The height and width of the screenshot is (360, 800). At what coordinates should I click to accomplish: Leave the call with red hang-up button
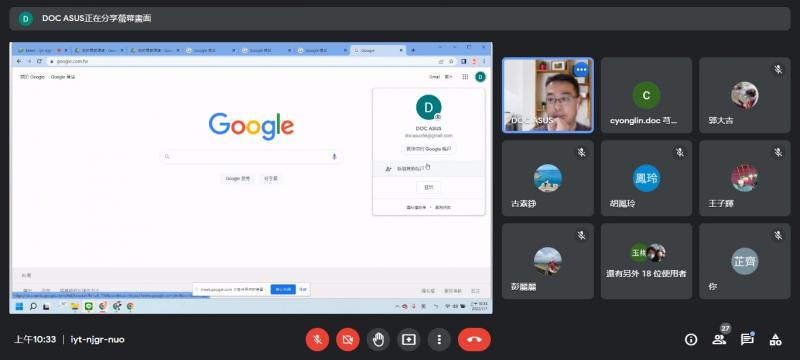tap(474, 340)
